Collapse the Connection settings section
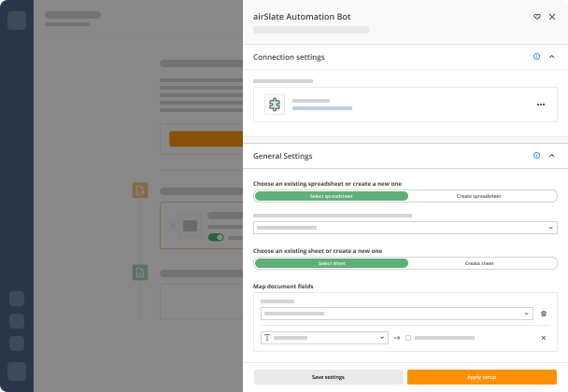Viewport: 568px width, 392px height. point(552,56)
